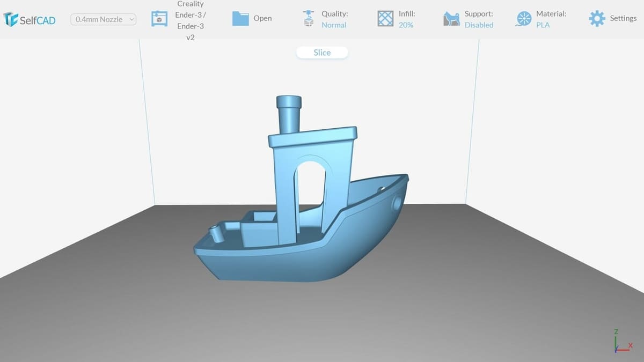The height and width of the screenshot is (362, 644).
Task: Click the Infill crosshatch pattern icon
Action: (385, 19)
